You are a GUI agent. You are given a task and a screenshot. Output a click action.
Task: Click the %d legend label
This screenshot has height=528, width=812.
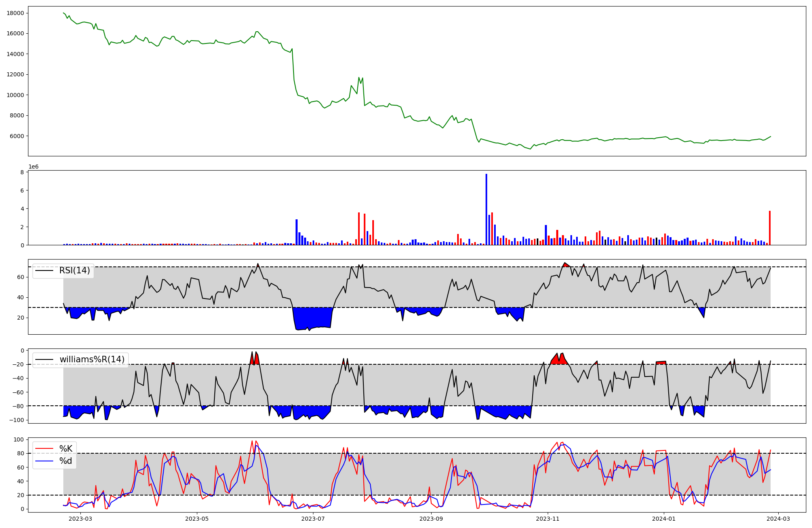tap(66, 461)
